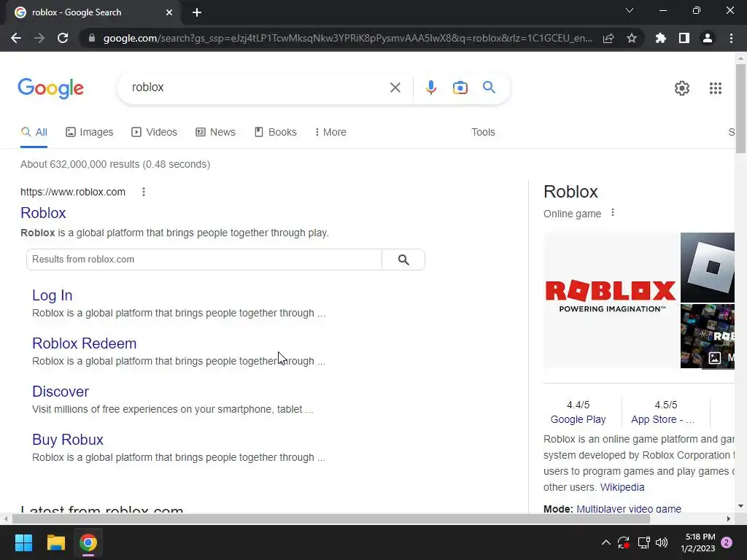Open the network display tray icon
747x560 pixels.
tap(643, 542)
